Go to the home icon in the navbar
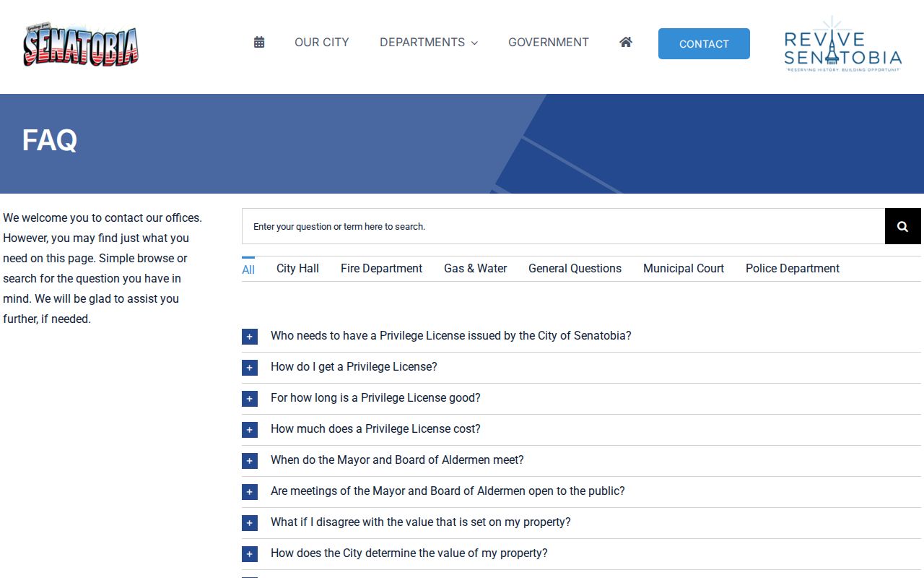 coord(626,42)
